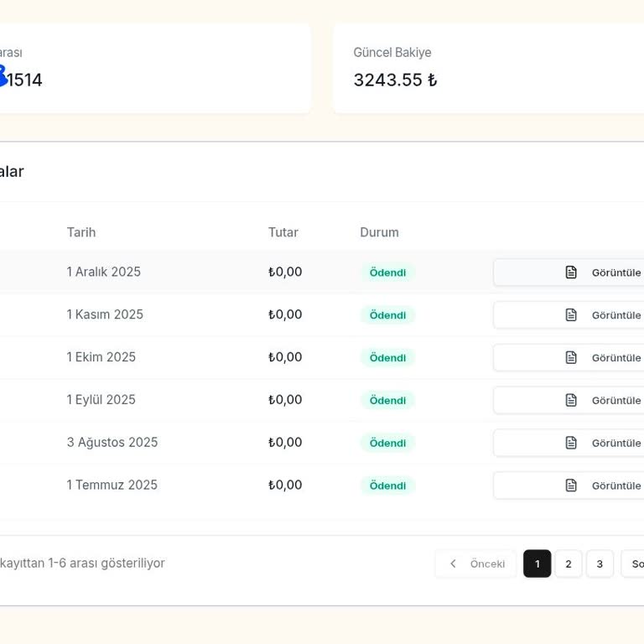Screen dimensions: 644x644
Task: Click document icon in 1 Temmuz 2025 row
Action: click(571, 486)
